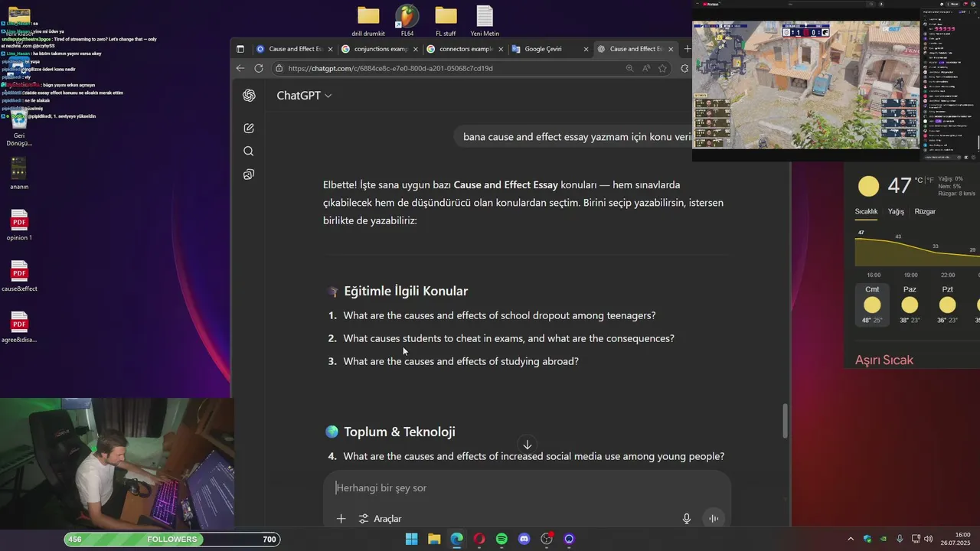Click the volume speaker tray icon

[928, 539]
